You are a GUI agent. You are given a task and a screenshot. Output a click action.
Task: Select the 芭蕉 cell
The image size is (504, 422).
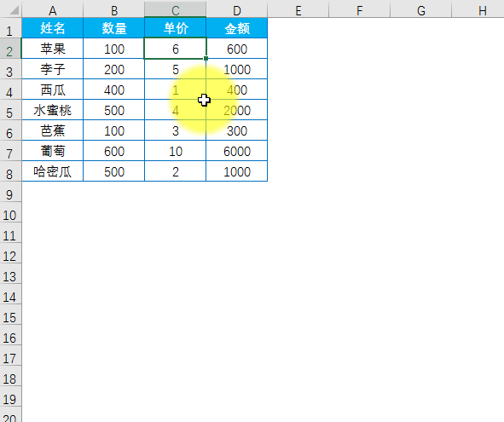(52, 130)
